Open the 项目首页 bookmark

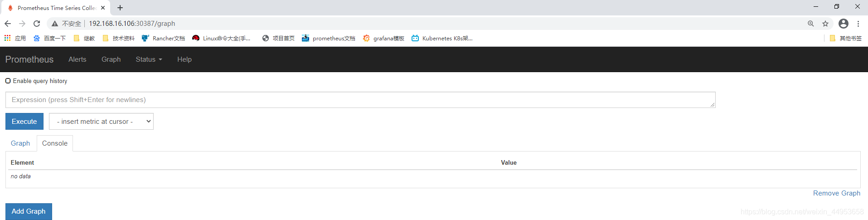[x=278, y=38]
